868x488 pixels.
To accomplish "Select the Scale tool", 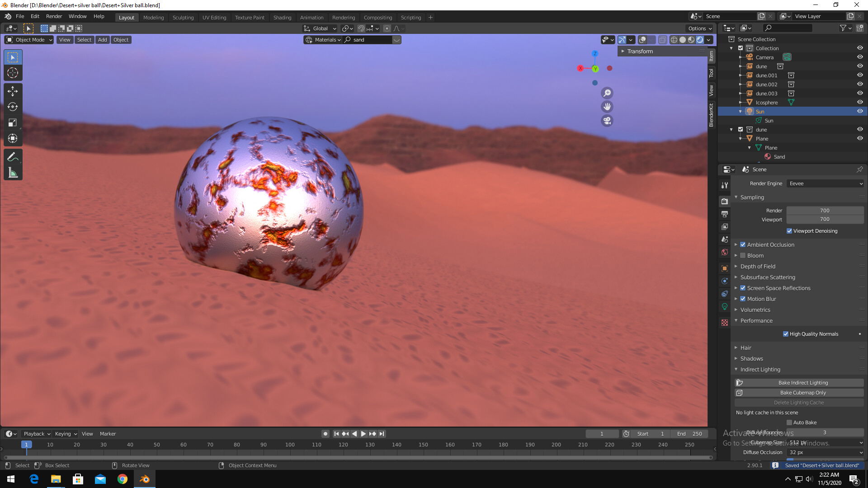I will coord(13,122).
